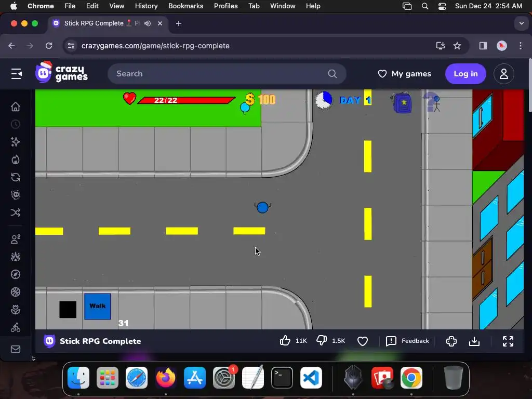Open the Basketball category icon
The height and width of the screenshot is (399, 532).
[x=15, y=292]
